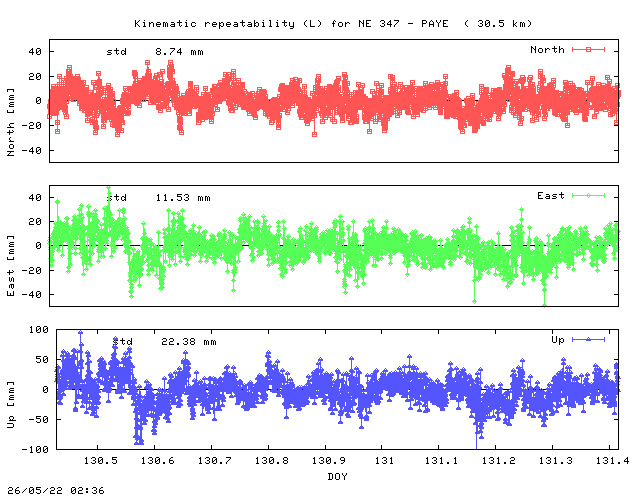
Task: Click the 130.5 x-axis tick label
Action: tap(100, 461)
